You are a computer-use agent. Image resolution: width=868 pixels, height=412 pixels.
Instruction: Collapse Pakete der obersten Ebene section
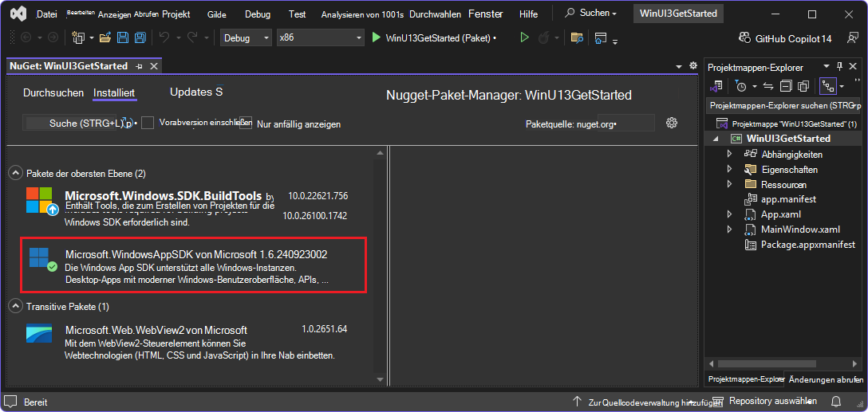click(14, 174)
